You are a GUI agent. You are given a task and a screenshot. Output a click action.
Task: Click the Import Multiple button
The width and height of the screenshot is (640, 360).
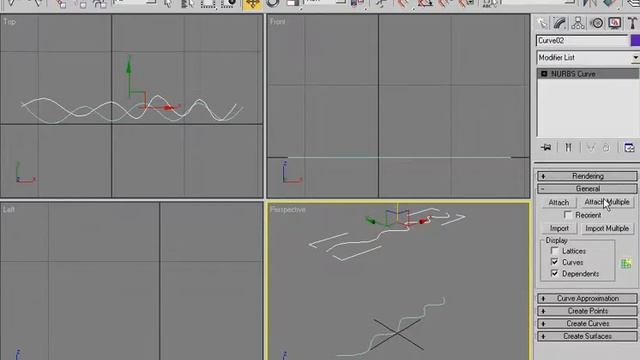[x=607, y=229]
